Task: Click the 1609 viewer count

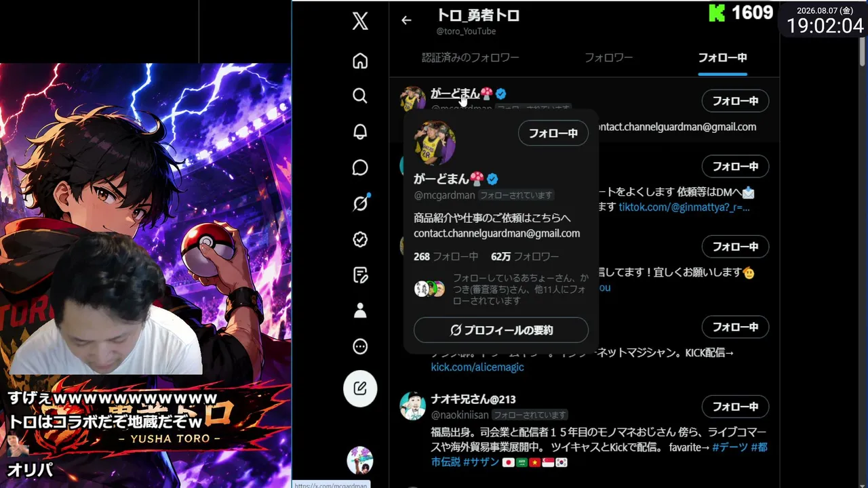Action: tap(753, 13)
